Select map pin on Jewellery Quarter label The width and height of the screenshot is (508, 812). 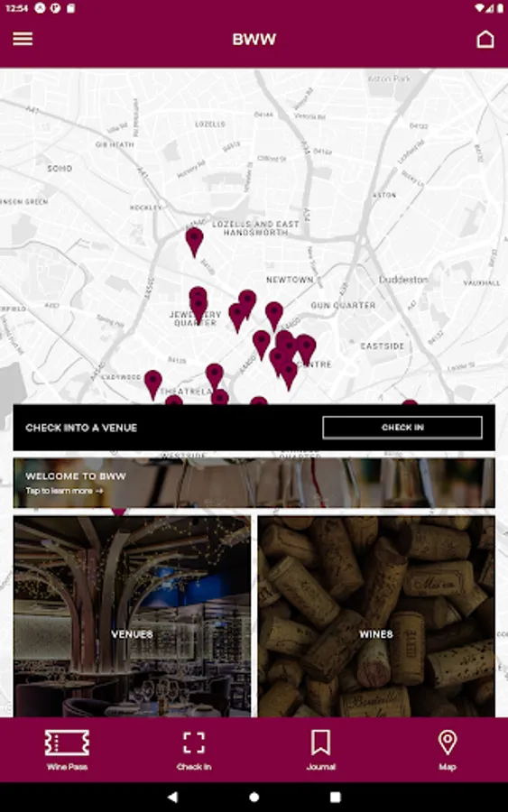(x=198, y=306)
